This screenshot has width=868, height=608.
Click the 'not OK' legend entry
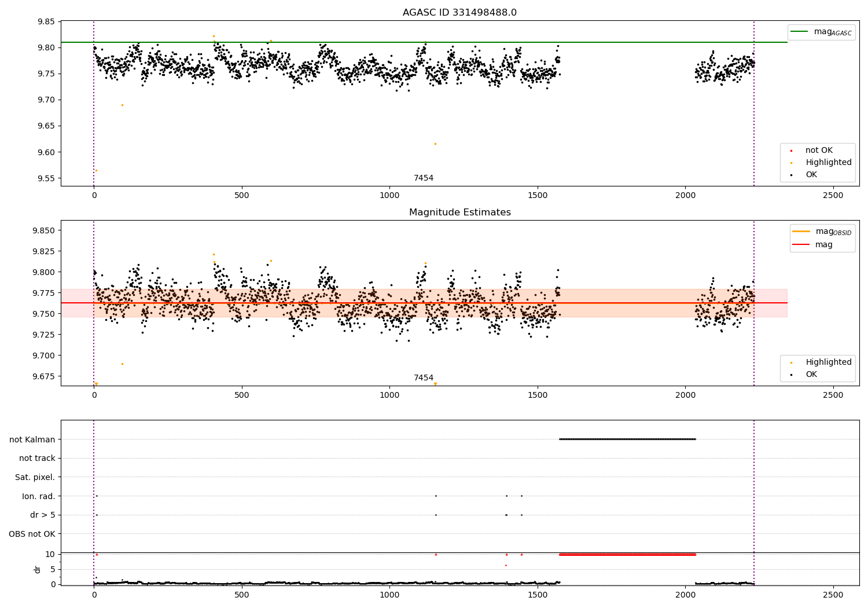(x=819, y=151)
